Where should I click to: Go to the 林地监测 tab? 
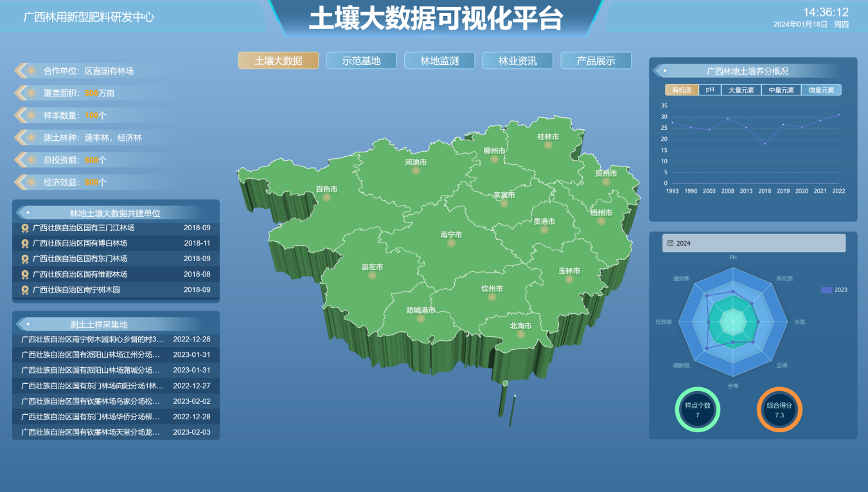tap(439, 60)
